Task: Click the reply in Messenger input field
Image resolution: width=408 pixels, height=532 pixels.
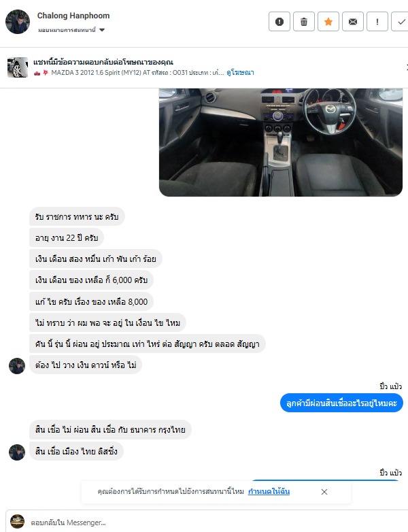Action: 217,522
